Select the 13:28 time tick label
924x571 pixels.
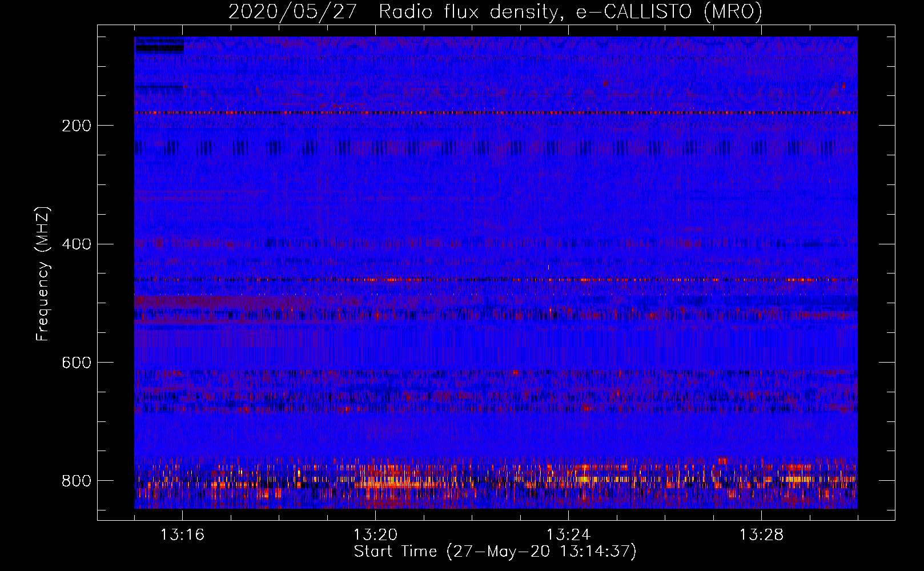pos(761,535)
